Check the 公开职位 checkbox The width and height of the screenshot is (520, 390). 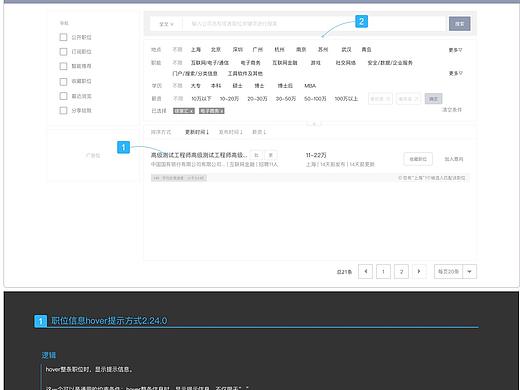[x=63, y=37]
